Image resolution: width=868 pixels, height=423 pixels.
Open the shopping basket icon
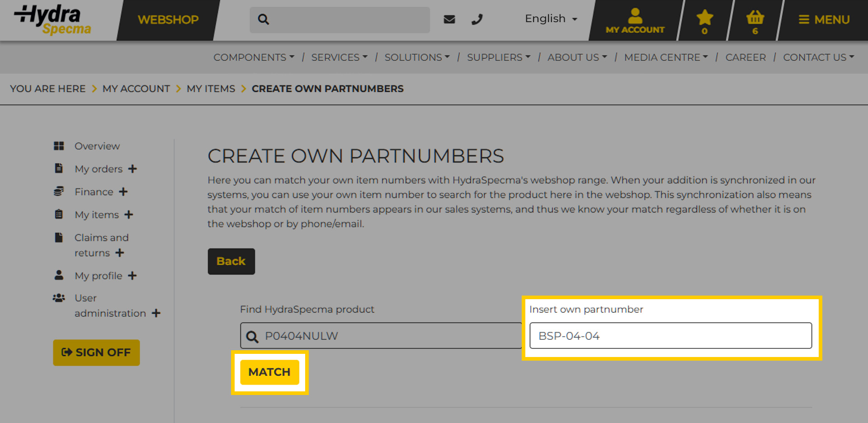coord(755,20)
